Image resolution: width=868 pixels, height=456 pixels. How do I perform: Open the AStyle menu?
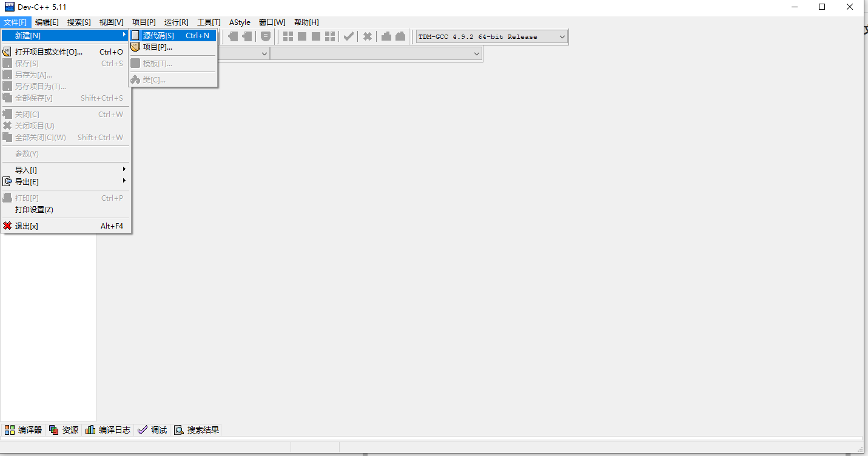(240, 22)
